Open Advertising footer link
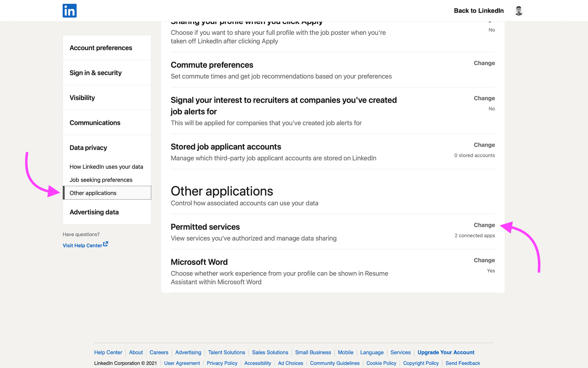 coord(188,352)
